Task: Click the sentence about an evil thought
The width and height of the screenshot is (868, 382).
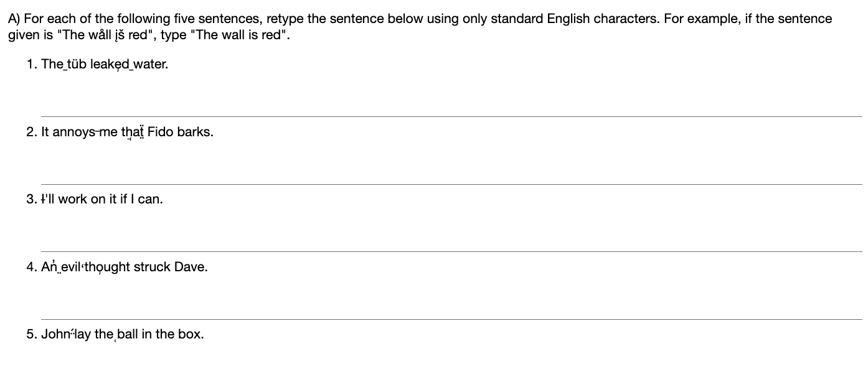Action: pyautogui.click(x=125, y=268)
